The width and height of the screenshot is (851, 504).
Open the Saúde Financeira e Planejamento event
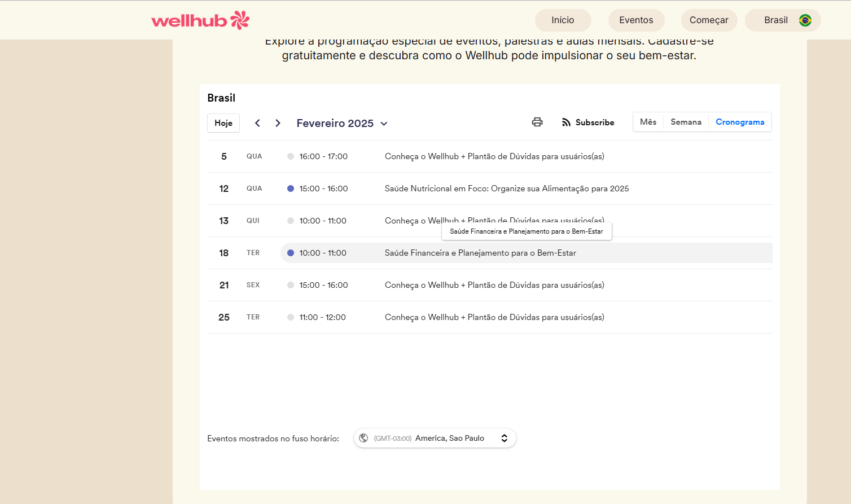(x=480, y=253)
